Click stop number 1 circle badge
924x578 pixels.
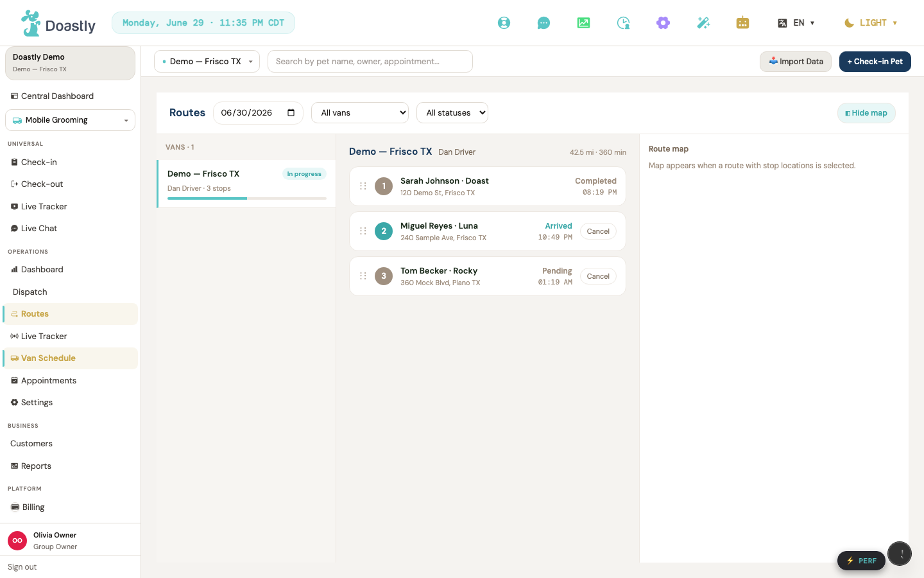(x=384, y=186)
